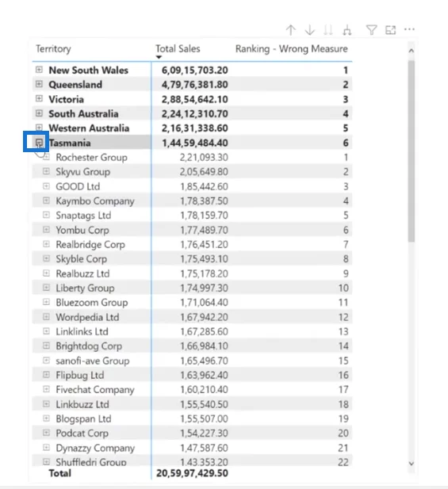The height and width of the screenshot is (489, 448).
Task: Expand the New South Wales row
Action: [x=39, y=70]
